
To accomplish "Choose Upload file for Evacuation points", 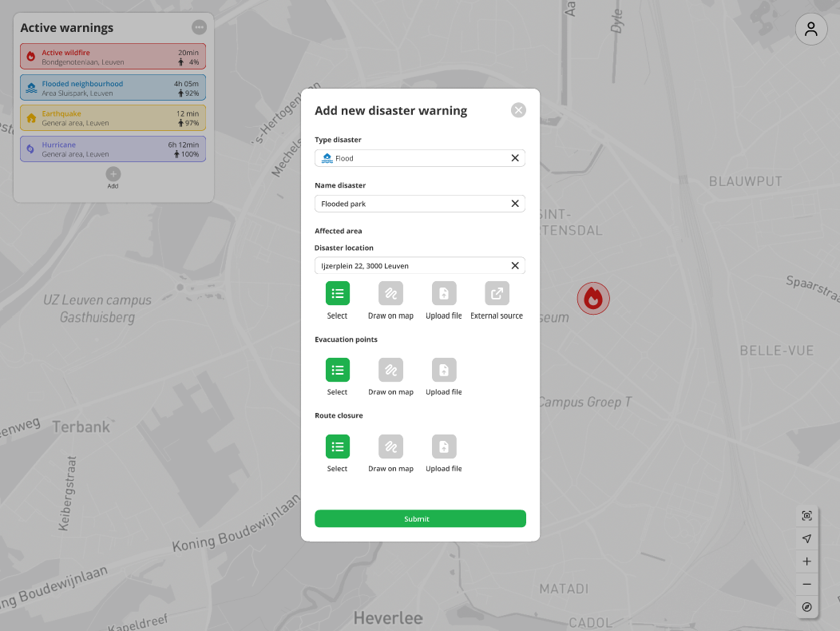I will (444, 370).
